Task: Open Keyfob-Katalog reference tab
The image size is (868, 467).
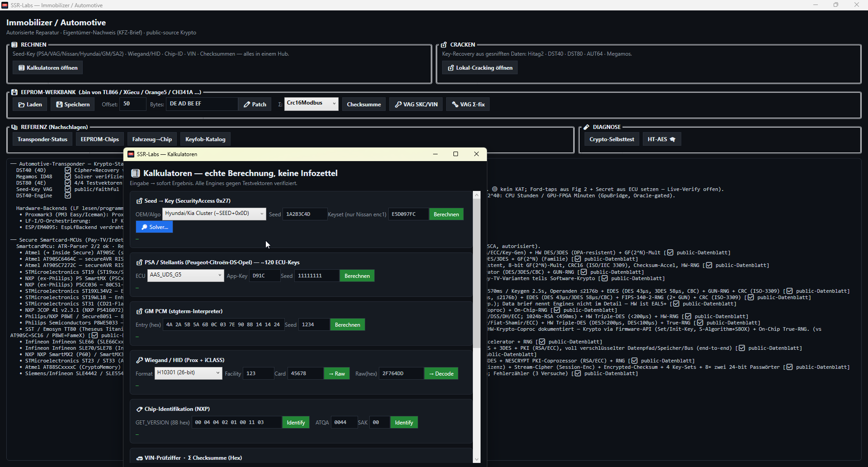Action: point(205,139)
